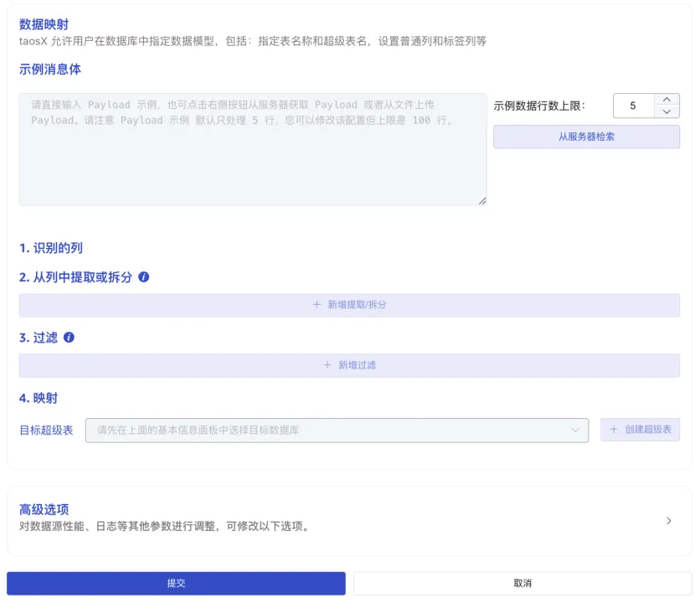Click the plus icon in 新增过滤
Viewport: 700px width, 603px height.
(x=327, y=365)
